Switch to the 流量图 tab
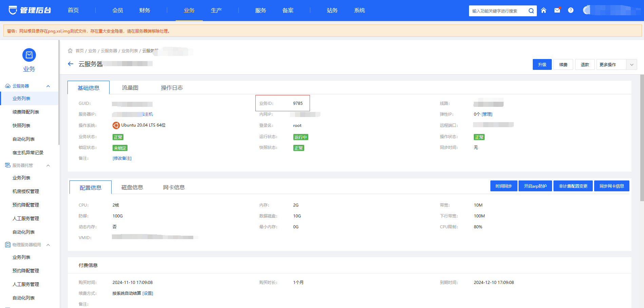 pos(130,88)
